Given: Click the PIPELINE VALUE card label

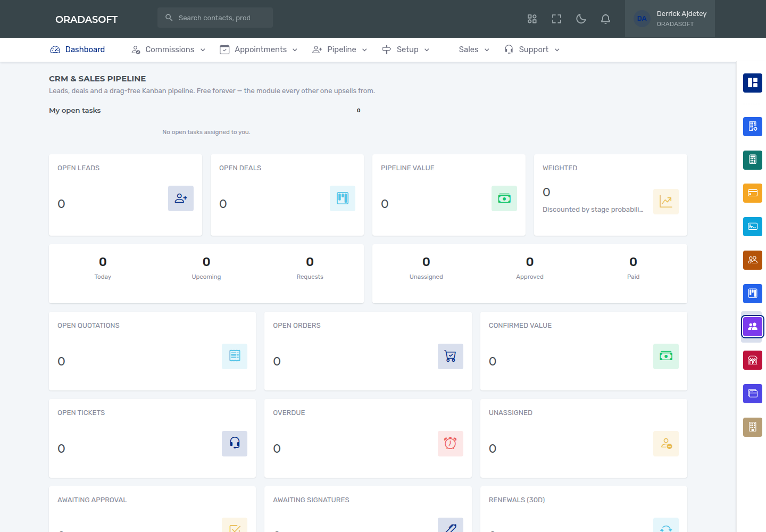Looking at the screenshot, I should (407, 168).
